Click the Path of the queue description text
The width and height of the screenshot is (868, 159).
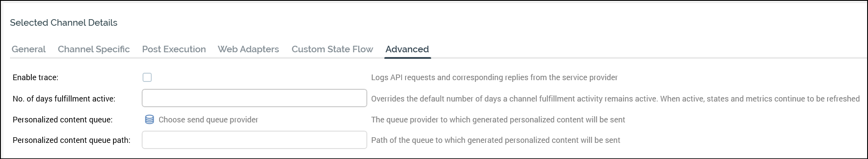[x=496, y=140]
